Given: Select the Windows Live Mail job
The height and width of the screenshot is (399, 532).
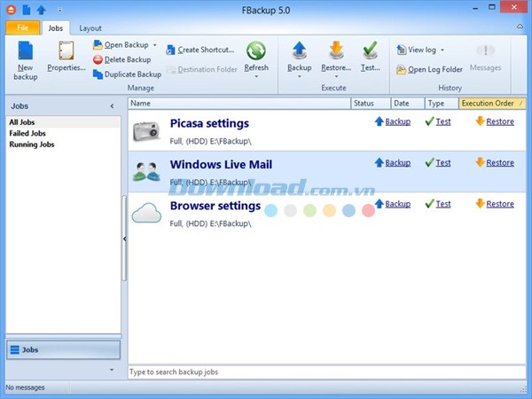Looking at the screenshot, I should coord(326,172).
